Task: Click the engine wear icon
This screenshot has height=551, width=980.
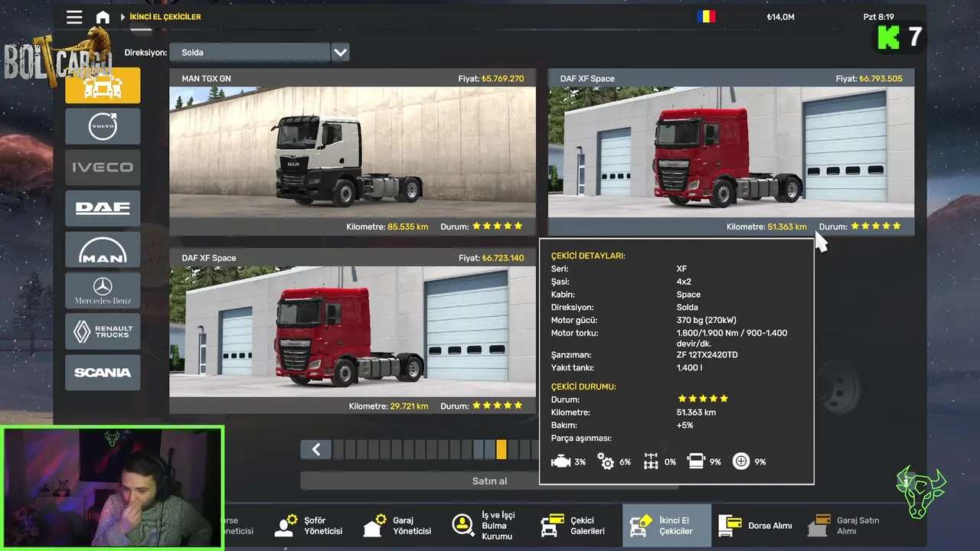Action: [560, 461]
